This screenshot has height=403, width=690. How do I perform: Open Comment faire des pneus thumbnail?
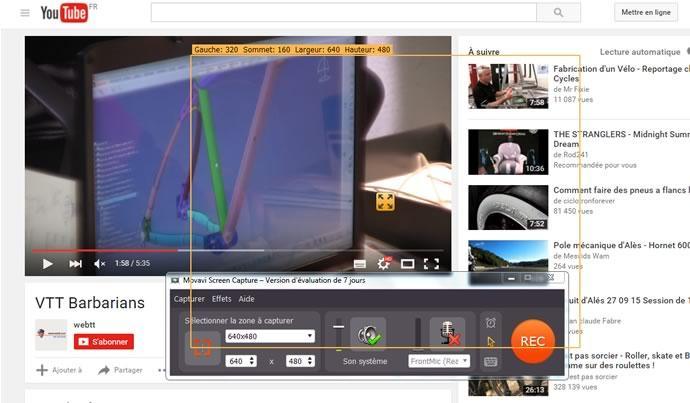point(508,207)
